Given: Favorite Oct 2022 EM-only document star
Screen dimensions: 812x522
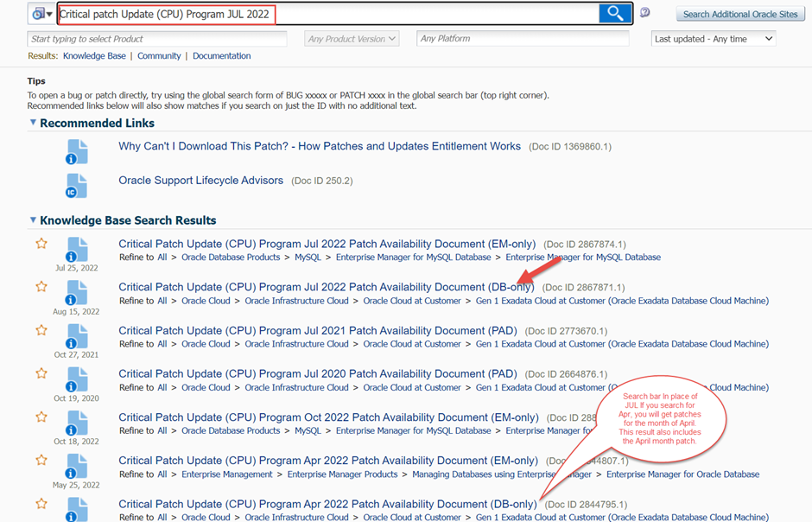Looking at the screenshot, I should (x=41, y=417).
